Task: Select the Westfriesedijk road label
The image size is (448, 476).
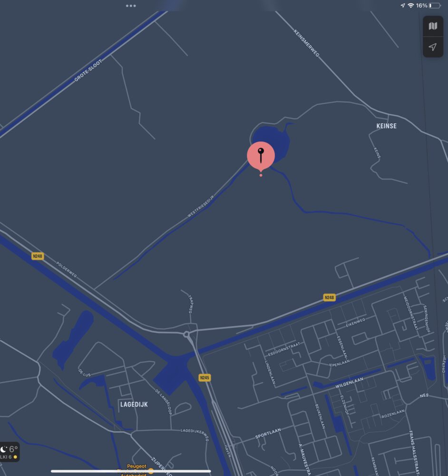Action: (x=201, y=206)
